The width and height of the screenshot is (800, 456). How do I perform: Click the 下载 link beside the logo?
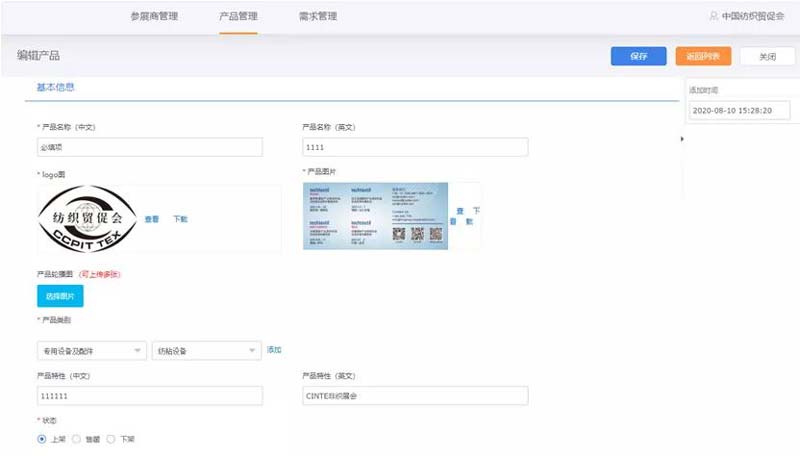coord(180,219)
